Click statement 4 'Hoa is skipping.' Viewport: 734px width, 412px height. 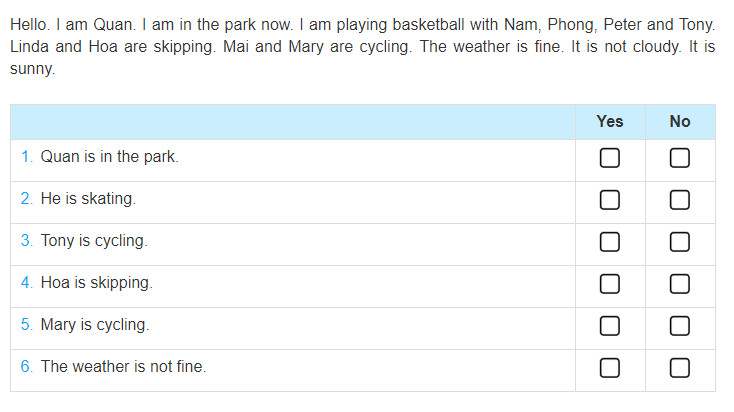point(97,283)
